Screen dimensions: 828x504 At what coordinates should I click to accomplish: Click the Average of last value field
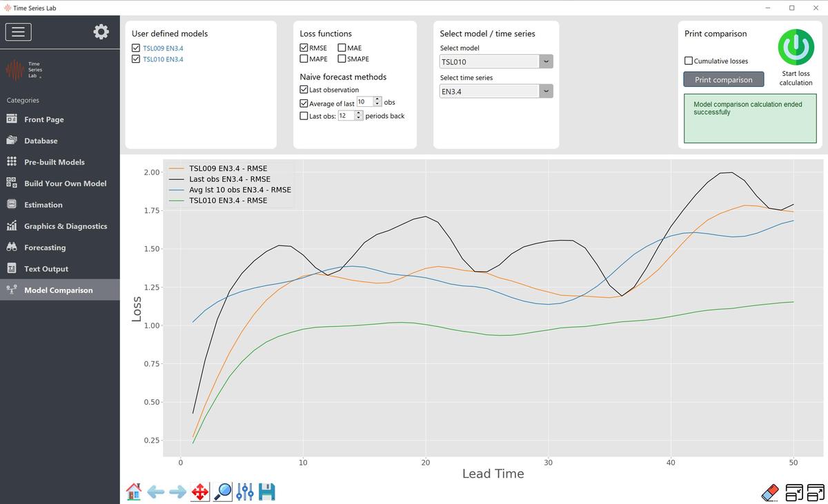tap(365, 101)
